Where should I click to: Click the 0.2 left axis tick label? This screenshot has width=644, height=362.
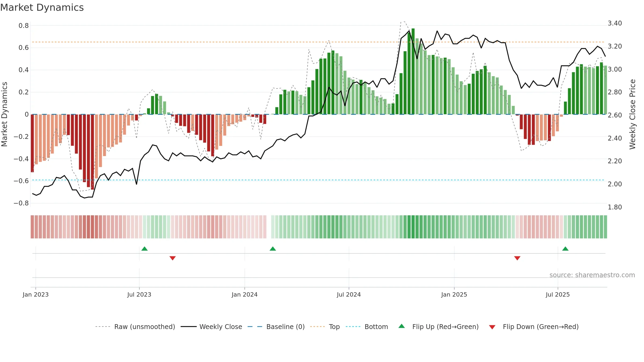(24, 92)
